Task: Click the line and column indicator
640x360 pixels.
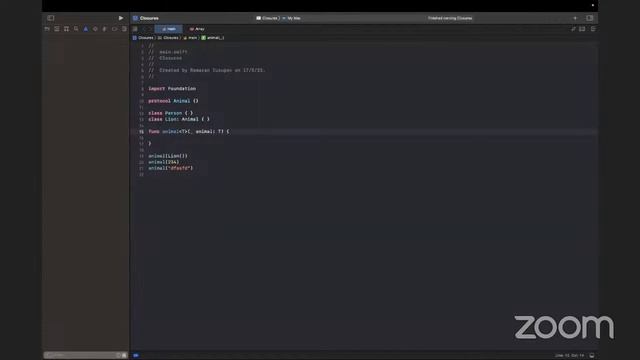Action: [569, 356]
